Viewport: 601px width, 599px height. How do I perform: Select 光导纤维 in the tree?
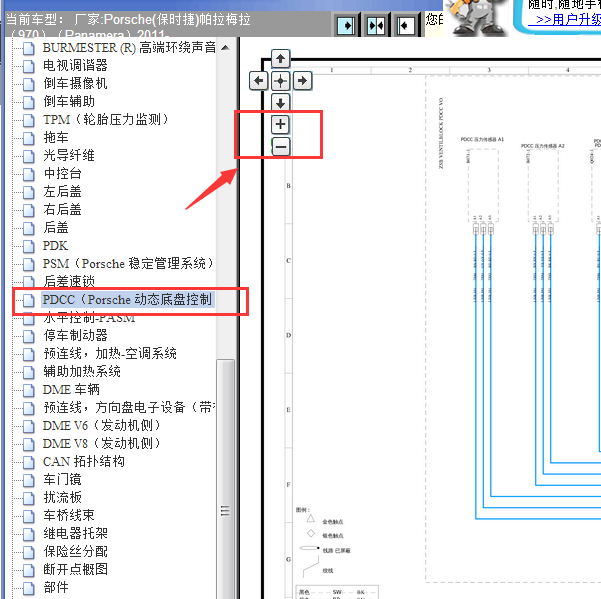pyautogui.click(x=69, y=155)
